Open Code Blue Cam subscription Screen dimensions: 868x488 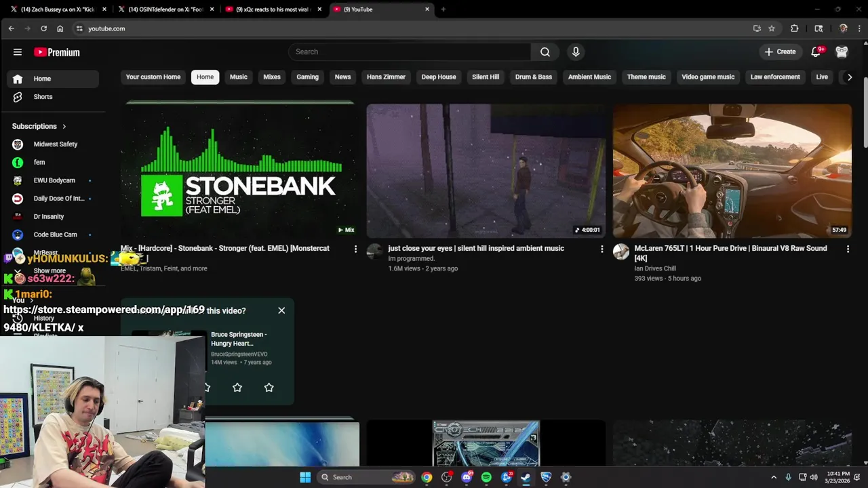click(53, 235)
